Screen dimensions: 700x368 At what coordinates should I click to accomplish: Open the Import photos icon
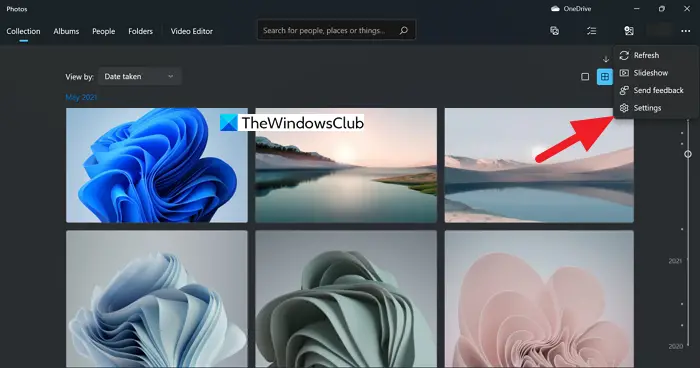coord(629,30)
